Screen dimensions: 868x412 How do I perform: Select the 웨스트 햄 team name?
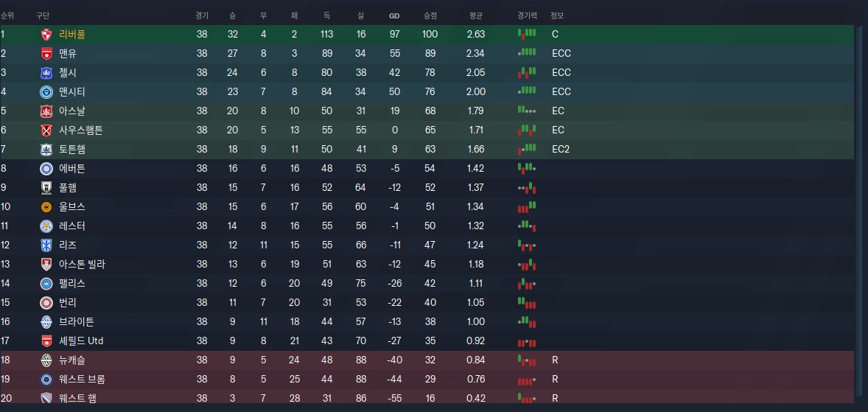(77, 399)
